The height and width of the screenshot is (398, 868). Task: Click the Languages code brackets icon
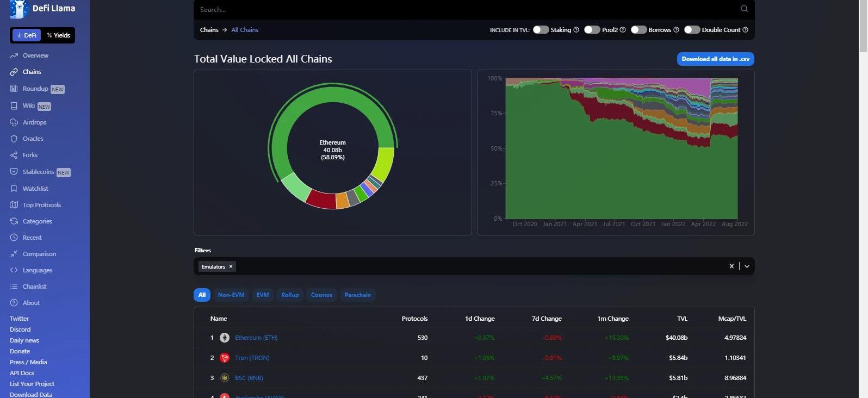(x=14, y=270)
